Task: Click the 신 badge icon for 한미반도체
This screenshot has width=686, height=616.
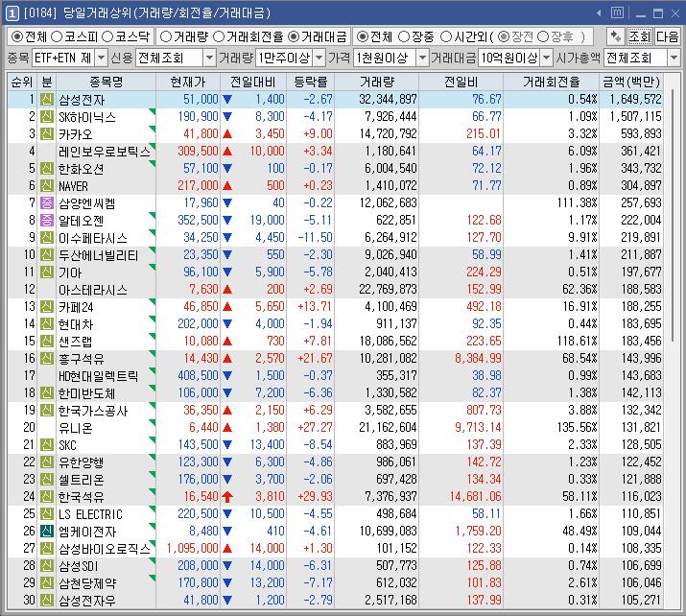Action: coord(47,392)
